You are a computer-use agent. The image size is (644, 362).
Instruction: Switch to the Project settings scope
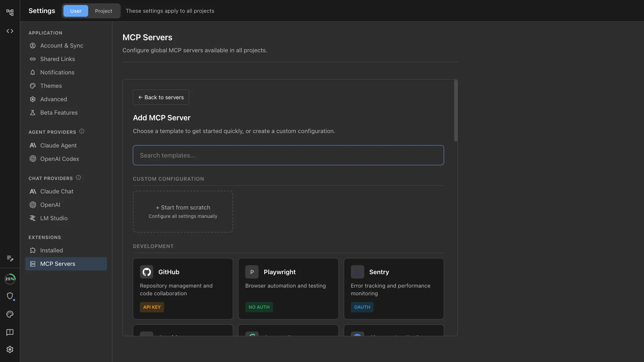[x=103, y=11]
